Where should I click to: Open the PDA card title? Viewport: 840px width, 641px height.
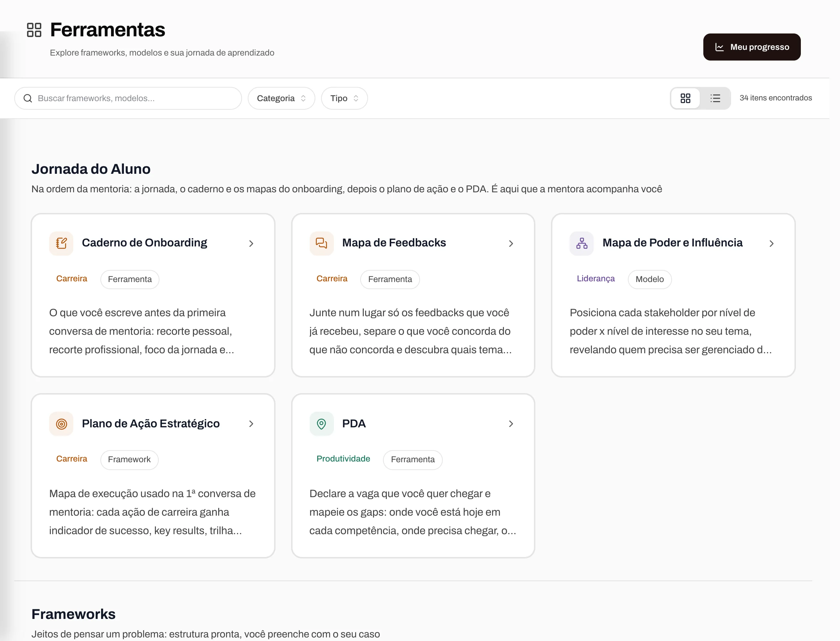click(354, 423)
